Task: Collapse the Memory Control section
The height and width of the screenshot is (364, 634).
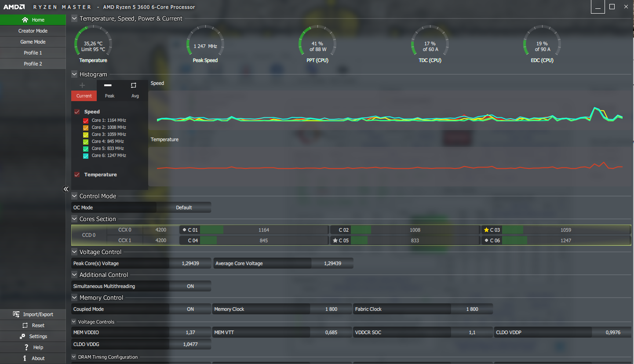Action: coord(74,298)
